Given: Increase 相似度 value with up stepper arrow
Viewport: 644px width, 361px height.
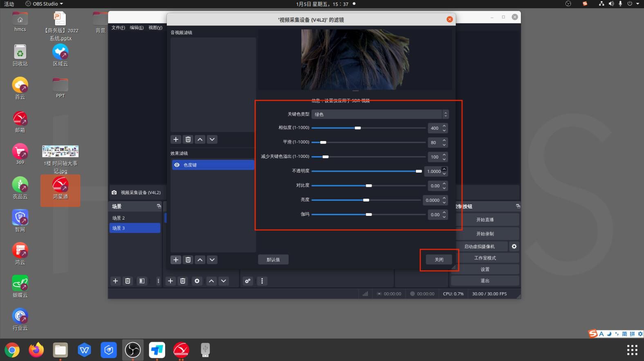Looking at the screenshot, I should click(x=444, y=126).
